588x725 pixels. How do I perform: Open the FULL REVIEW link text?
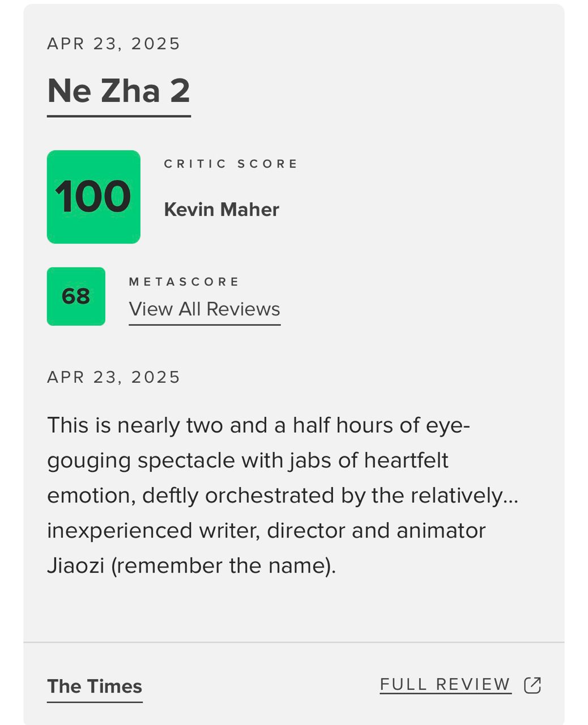pyautogui.click(x=445, y=685)
